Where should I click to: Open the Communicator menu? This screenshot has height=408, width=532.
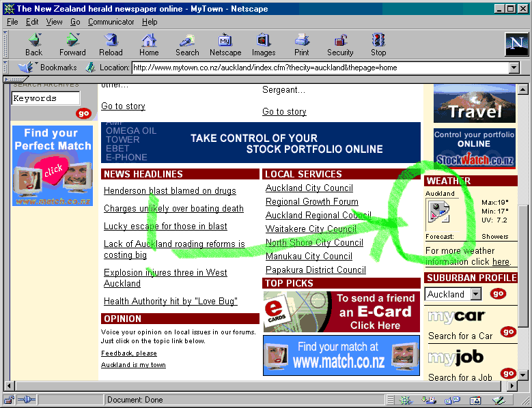click(111, 22)
